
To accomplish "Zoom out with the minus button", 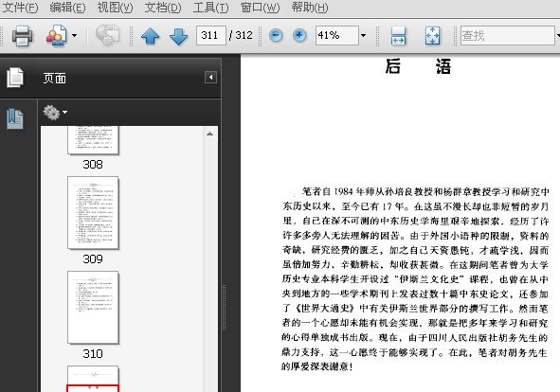I will (276, 35).
